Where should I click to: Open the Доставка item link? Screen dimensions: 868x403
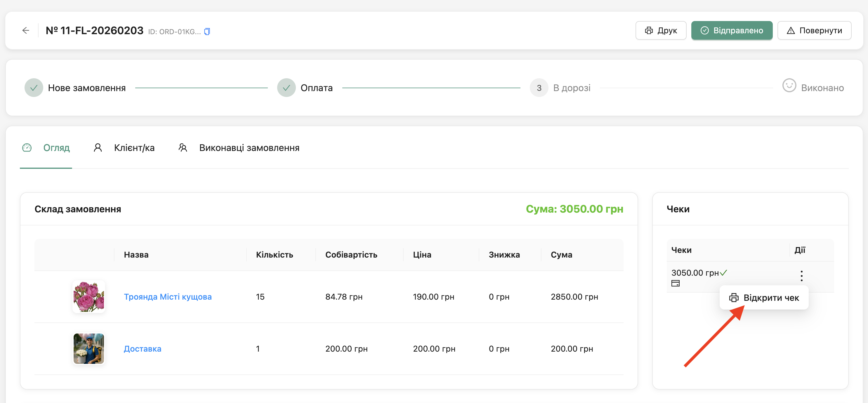(142, 349)
